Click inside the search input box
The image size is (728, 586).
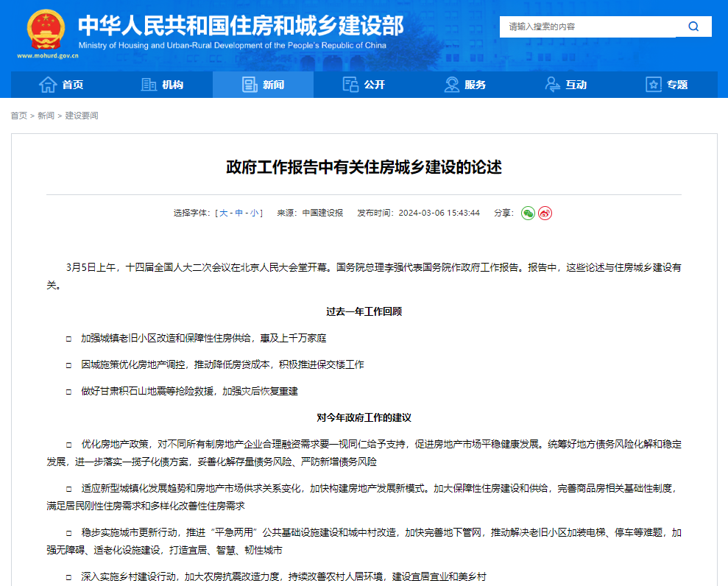click(589, 27)
